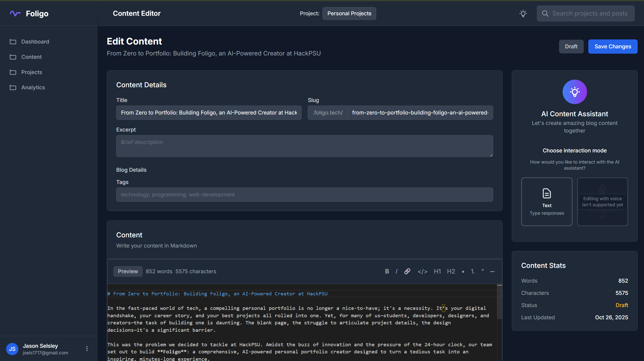This screenshot has width=644, height=361.
Task: Toggle the light/dark theme bulb icon
Action: click(x=523, y=13)
